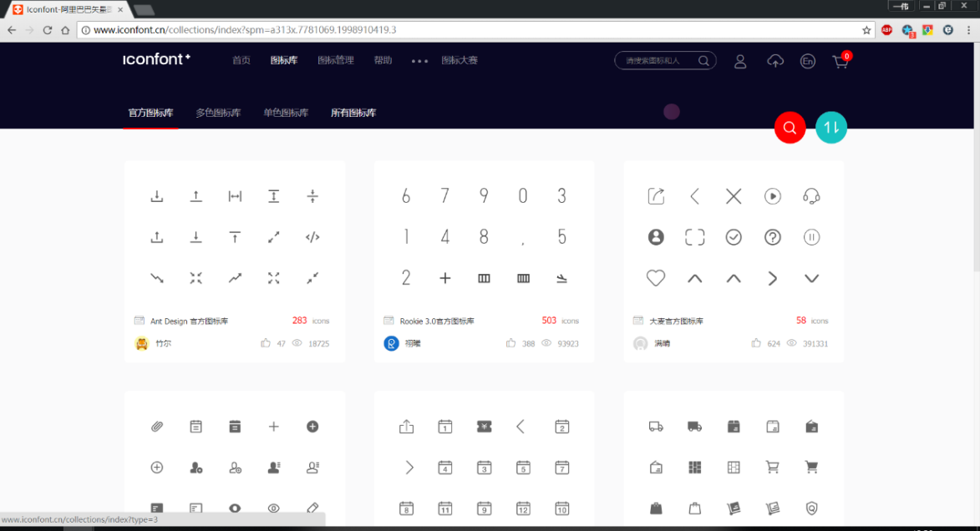
Task: Open the highlighted second top navigation item
Action: point(284,61)
